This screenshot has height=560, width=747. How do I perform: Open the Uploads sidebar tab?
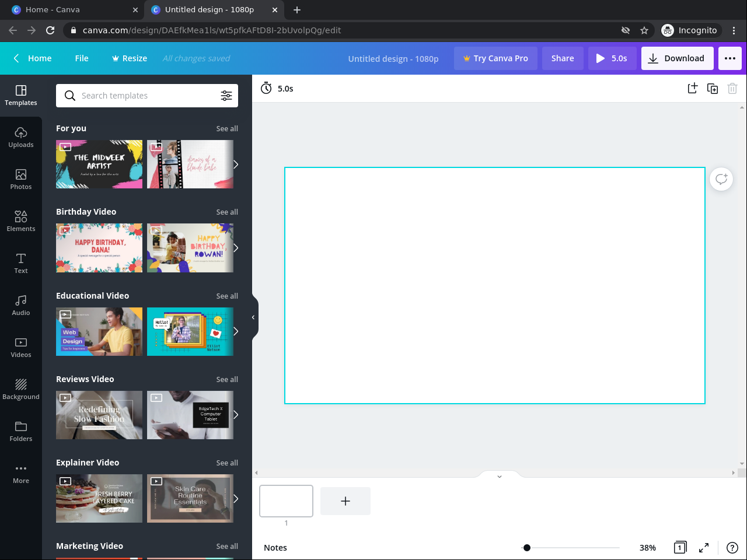click(x=21, y=138)
